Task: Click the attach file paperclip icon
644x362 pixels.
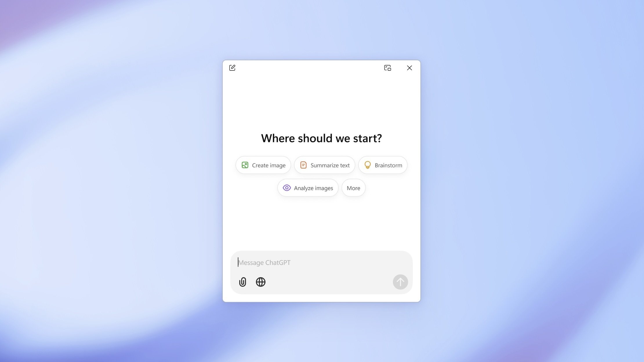Action: [243, 282]
